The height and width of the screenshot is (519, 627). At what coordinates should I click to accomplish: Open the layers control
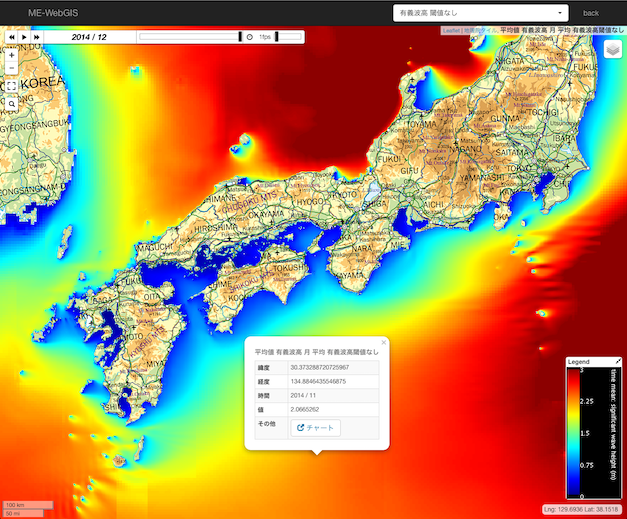[613, 50]
